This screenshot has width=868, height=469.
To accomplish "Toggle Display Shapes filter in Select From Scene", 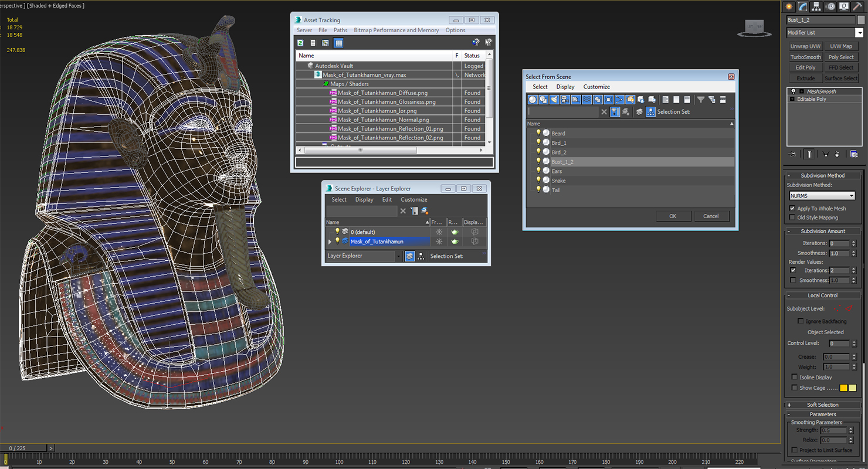I will point(543,100).
